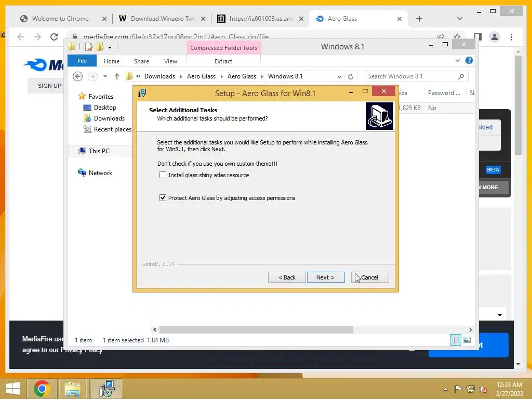Screen dimensions: 532x399
Task: Open Chrome profile avatar menu
Action: pyautogui.click(x=495, y=37)
